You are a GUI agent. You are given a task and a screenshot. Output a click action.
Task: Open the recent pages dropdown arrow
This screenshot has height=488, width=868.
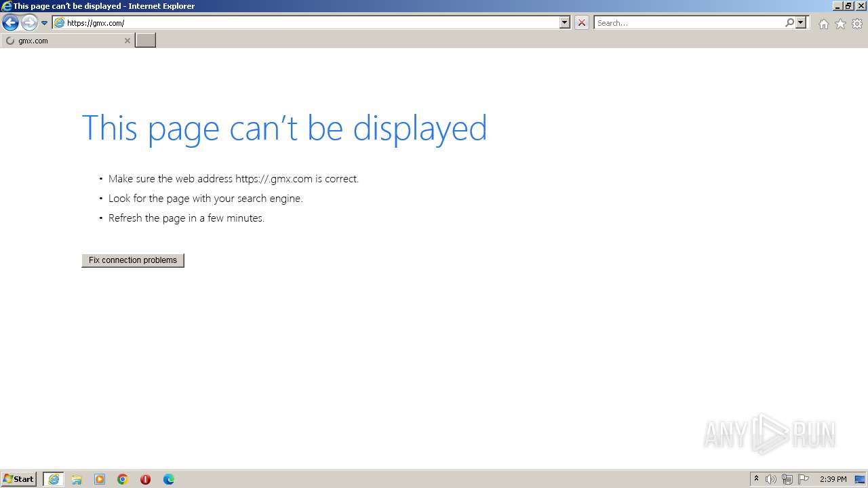click(x=44, y=23)
